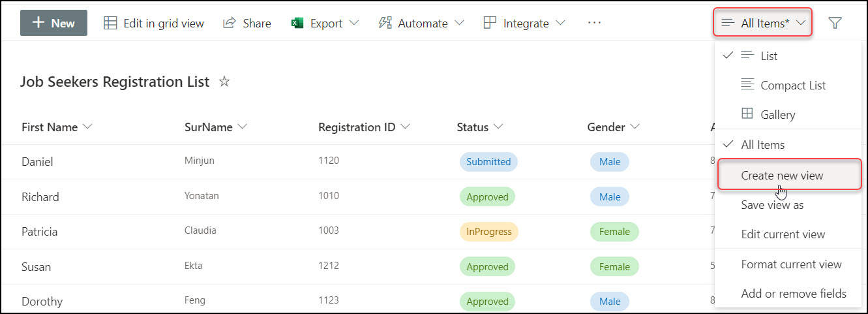
Task: Click Dorothy's Male gender pill
Action: (x=610, y=301)
